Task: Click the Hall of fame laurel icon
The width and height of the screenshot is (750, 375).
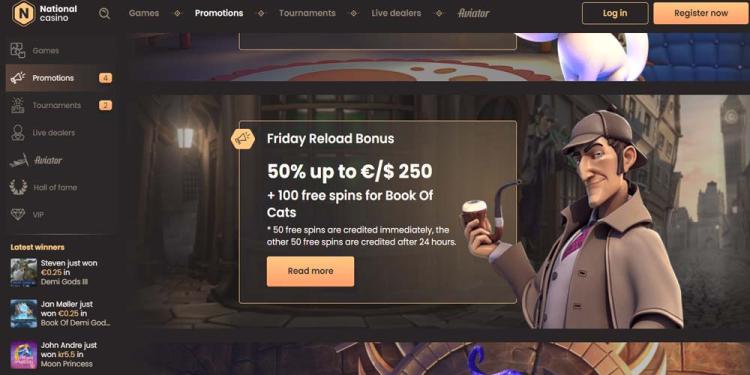Action: pyautogui.click(x=18, y=187)
